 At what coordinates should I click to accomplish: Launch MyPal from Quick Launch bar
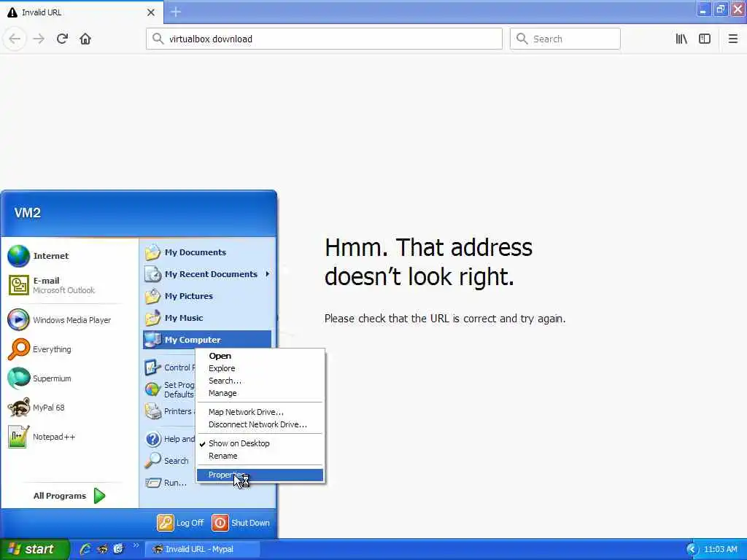[102, 549]
